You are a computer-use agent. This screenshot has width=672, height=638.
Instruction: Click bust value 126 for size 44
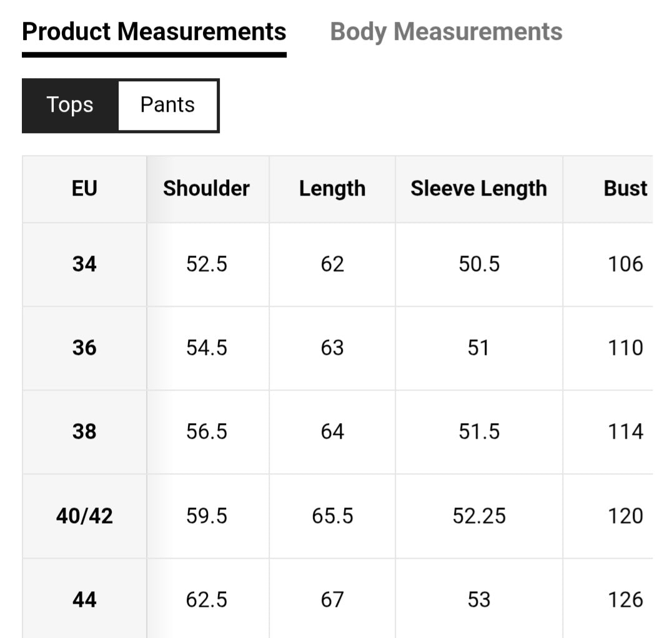click(625, 600)
